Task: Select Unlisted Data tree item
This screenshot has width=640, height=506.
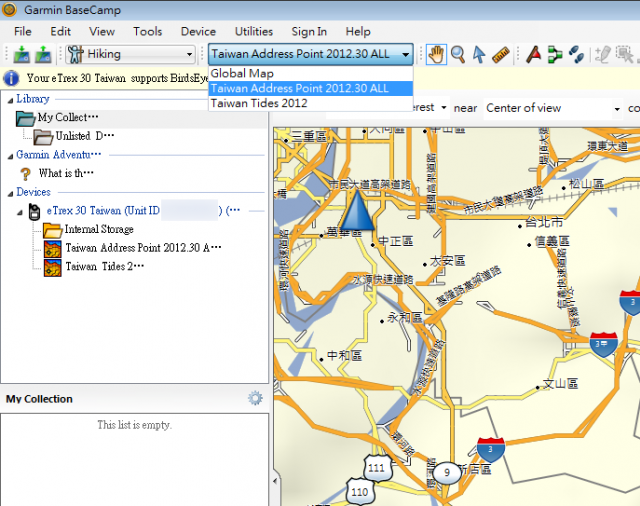Action: pos(85,136)
